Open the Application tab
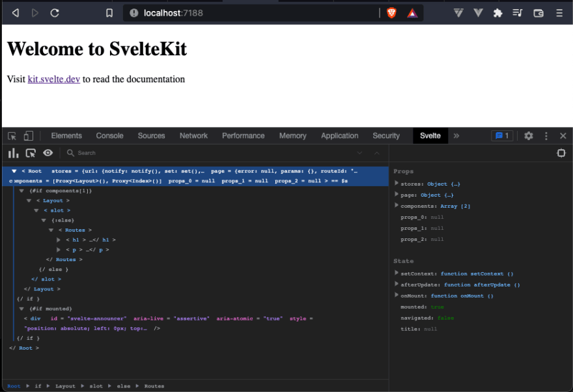 [339, 136]
